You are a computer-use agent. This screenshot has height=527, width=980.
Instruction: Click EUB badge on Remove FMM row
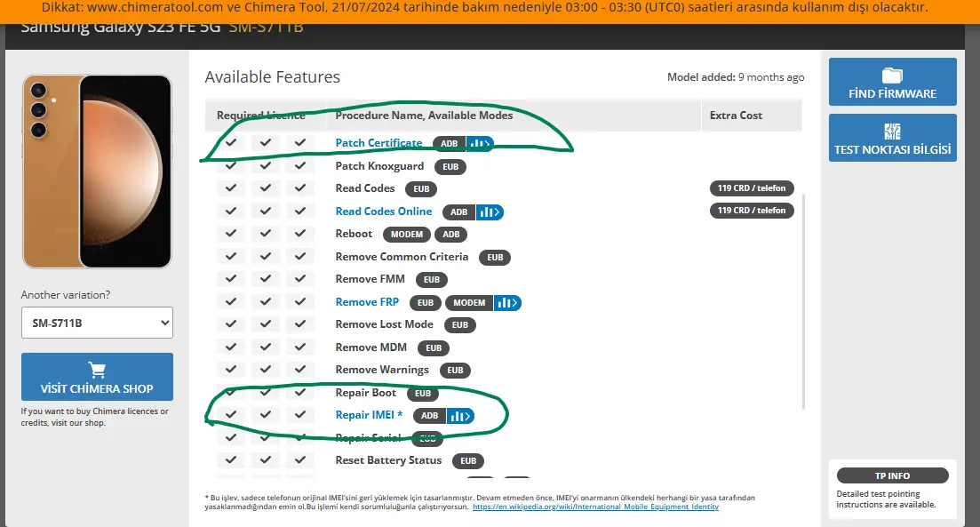432,279
